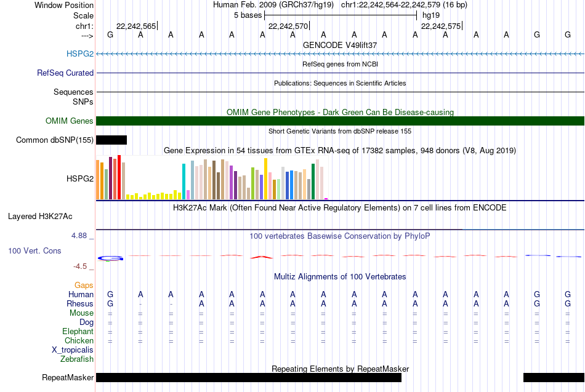
Task: Click the OMIM Gene Phenotypes title
Action: coord(340,112)
